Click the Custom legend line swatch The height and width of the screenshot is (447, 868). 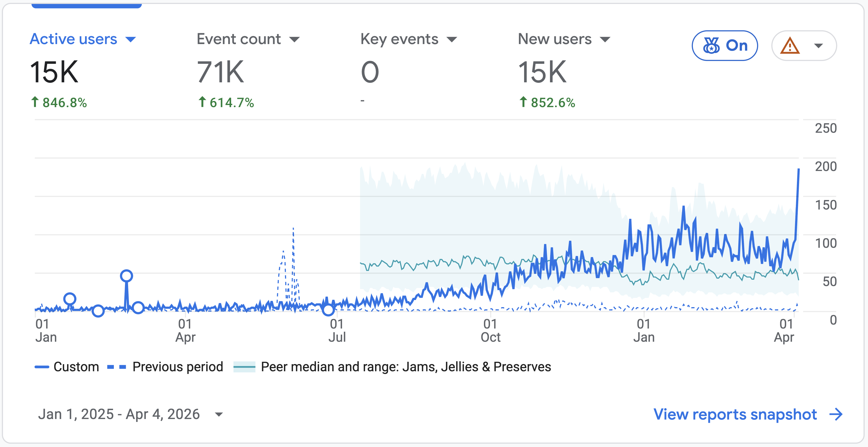point(42,367)
